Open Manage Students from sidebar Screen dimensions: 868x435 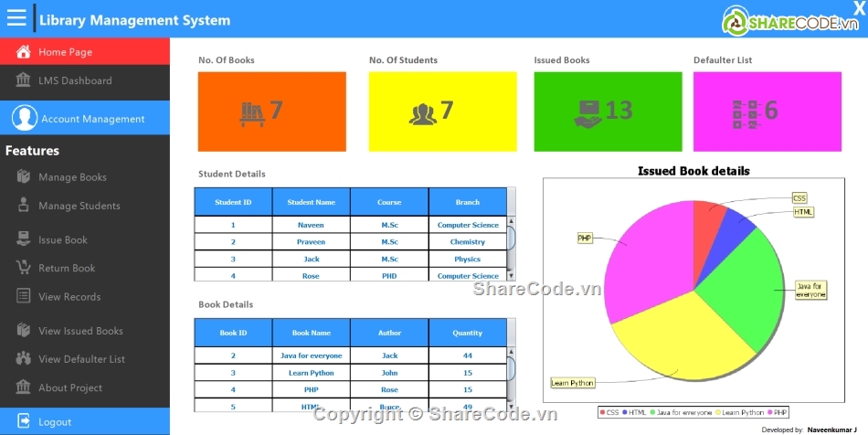pos(79,206)
